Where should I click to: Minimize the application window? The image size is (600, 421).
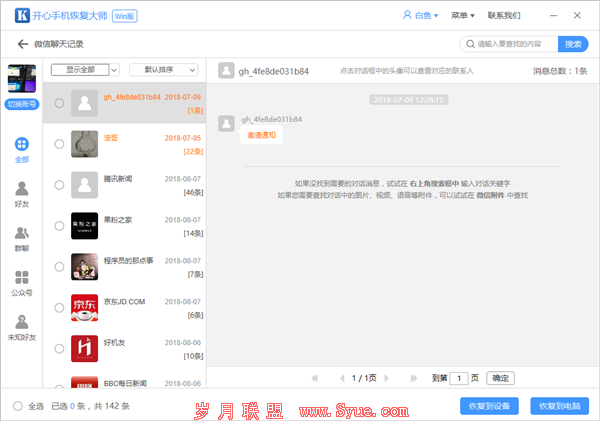[x=553, y=15]
